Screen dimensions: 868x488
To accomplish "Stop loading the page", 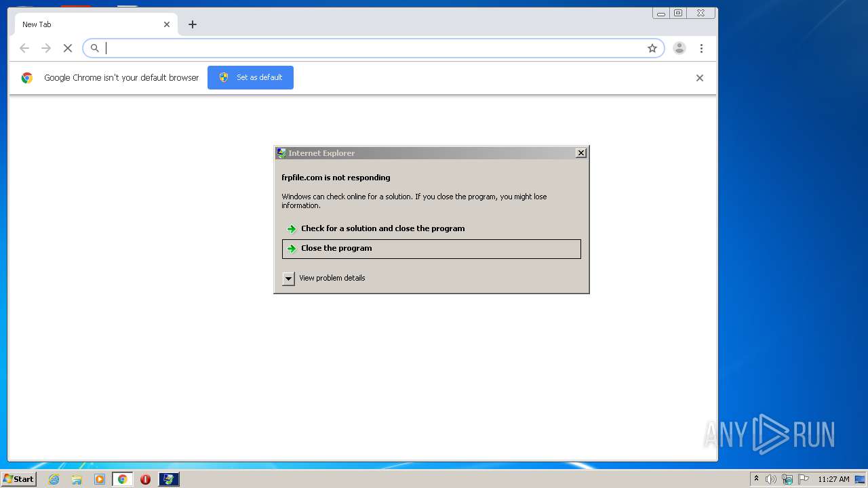I will (x=68, y=48).
